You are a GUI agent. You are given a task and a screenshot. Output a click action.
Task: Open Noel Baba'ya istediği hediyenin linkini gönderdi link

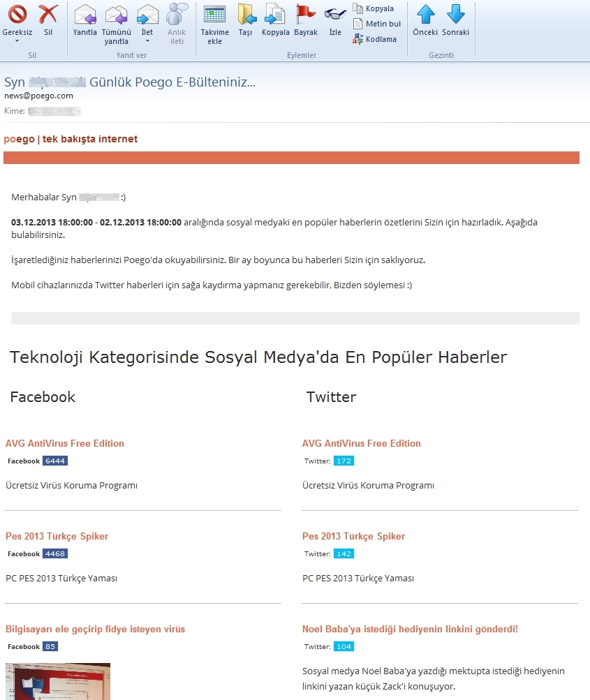pos(410,629)
